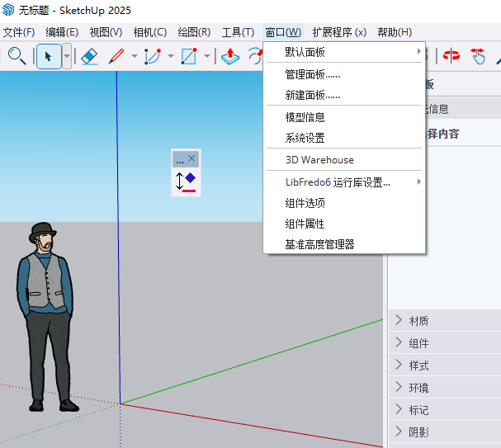The image size is (501, 448).
Task: Open the 绘图(R) menu
Action: [194, 32]
